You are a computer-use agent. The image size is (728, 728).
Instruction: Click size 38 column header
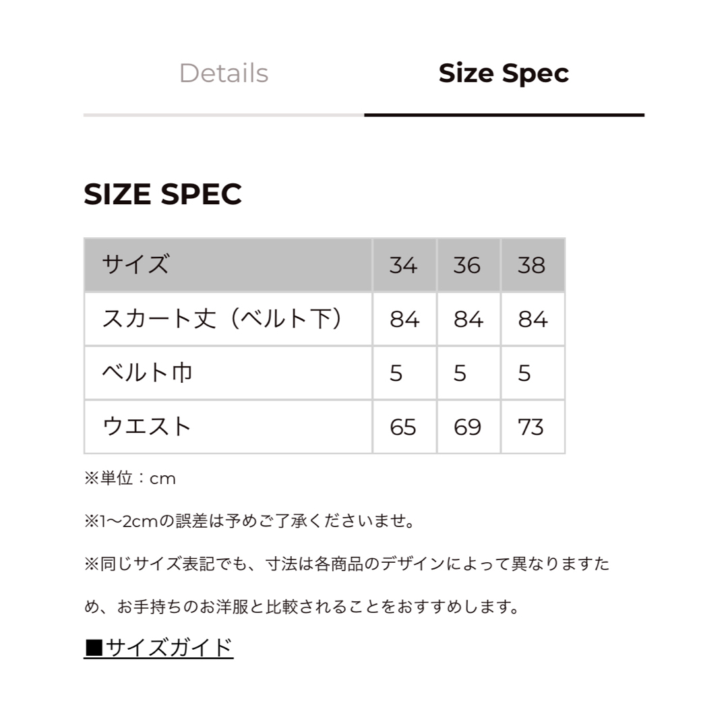click(x=533, y=265)
